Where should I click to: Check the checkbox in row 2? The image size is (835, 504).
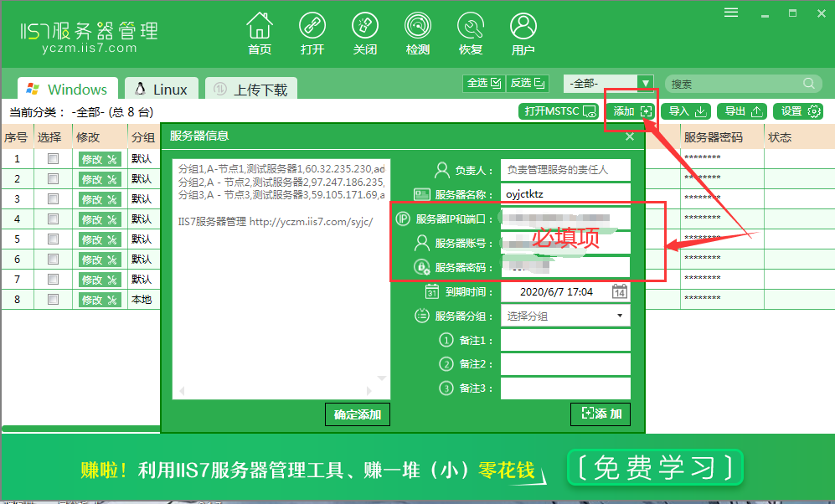(53, 179)
